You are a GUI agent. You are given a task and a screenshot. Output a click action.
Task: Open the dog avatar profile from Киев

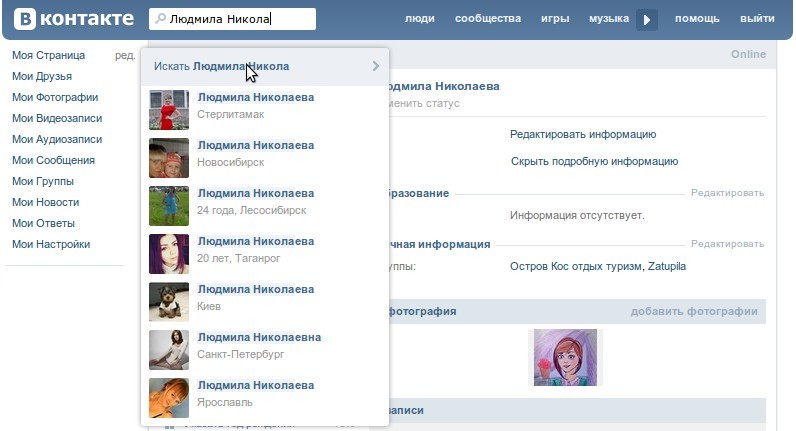pos(168,302)
